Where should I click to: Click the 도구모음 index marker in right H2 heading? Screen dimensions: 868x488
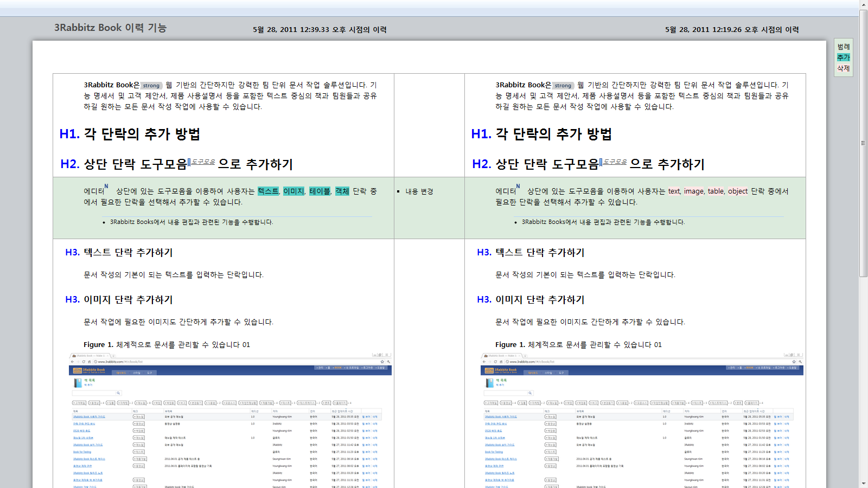tap(614, 162)
